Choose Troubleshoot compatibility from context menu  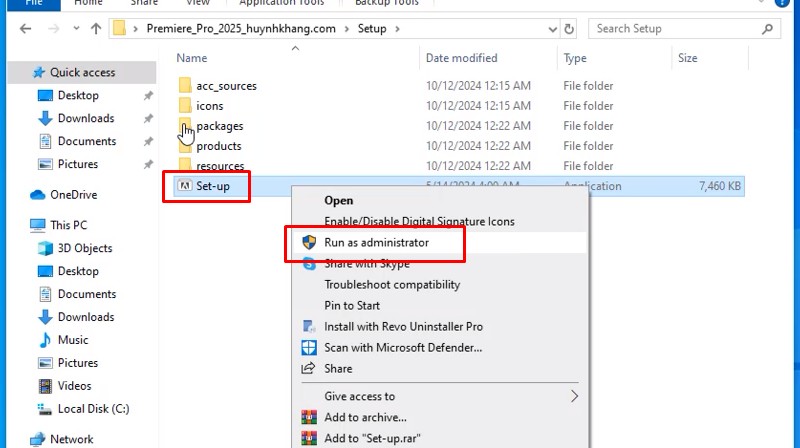(392, 285)
